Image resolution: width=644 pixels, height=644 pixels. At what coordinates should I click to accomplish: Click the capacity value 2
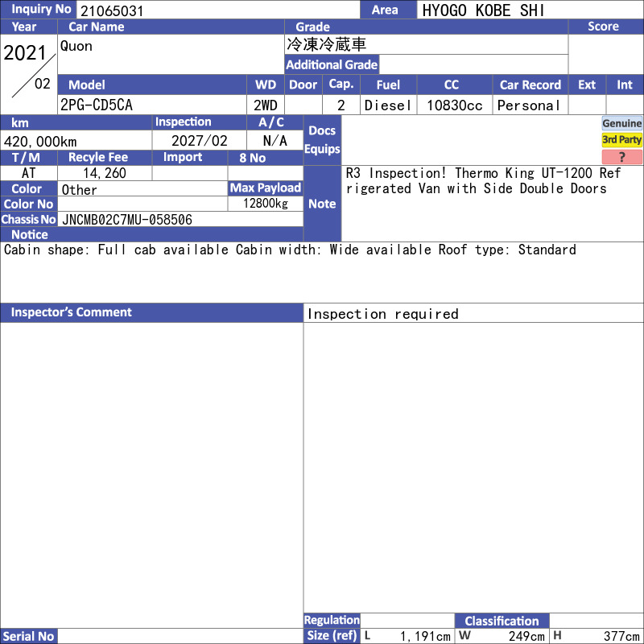click(341, 105)
